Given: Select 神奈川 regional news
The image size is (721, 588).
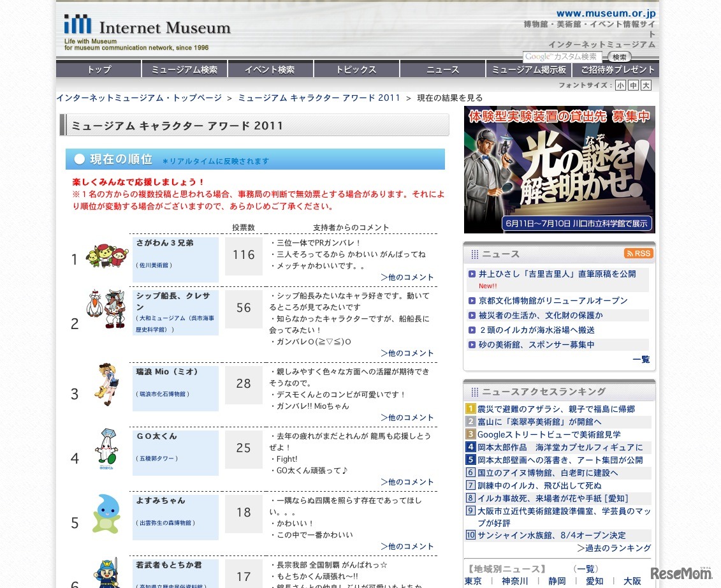Looking at the screenshot, I should (515, 581).
